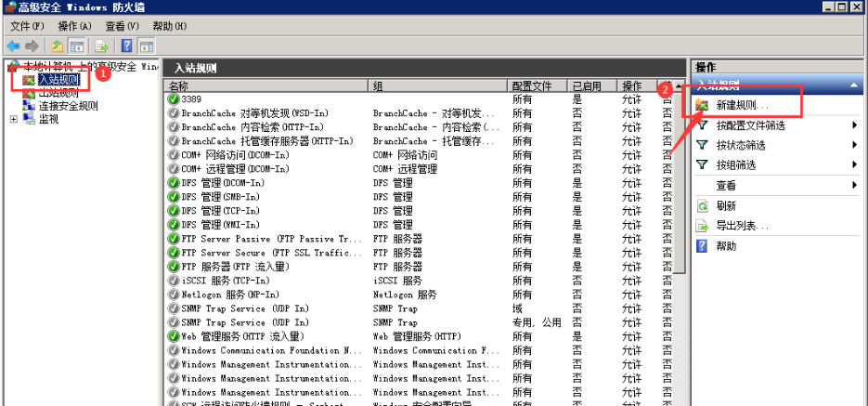Open the 按状态筛选 submenu arrow
This screenshot has height=406, width=868.
(x=855, y=145)
